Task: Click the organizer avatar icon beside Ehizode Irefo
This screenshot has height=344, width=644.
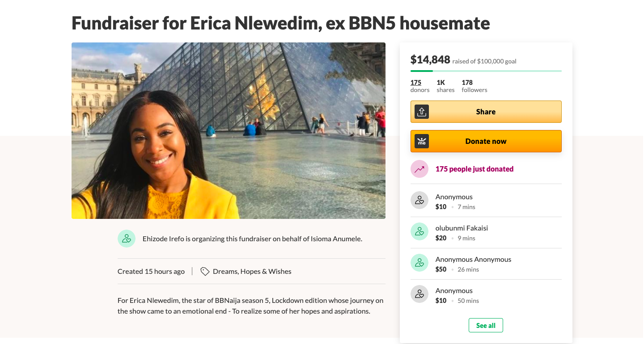Action: [x=127, y=239]
